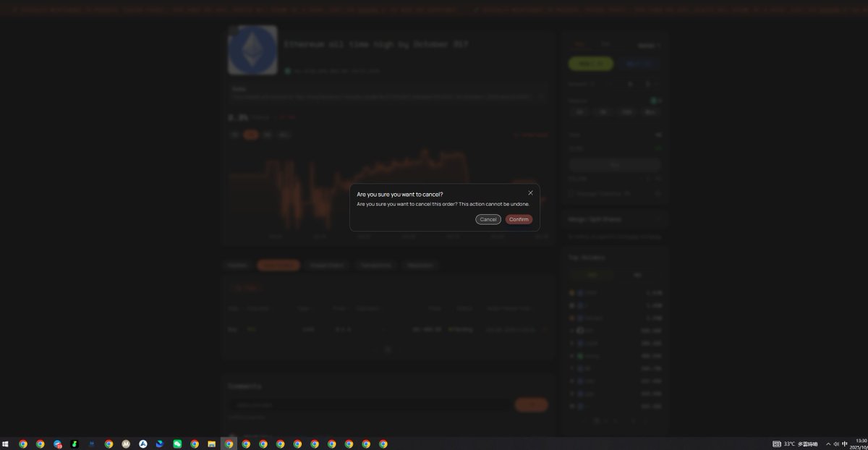The height and width of the screenshot is (450, 868).
Task: Open the 33°C weather widget
Action: [795, 443]
